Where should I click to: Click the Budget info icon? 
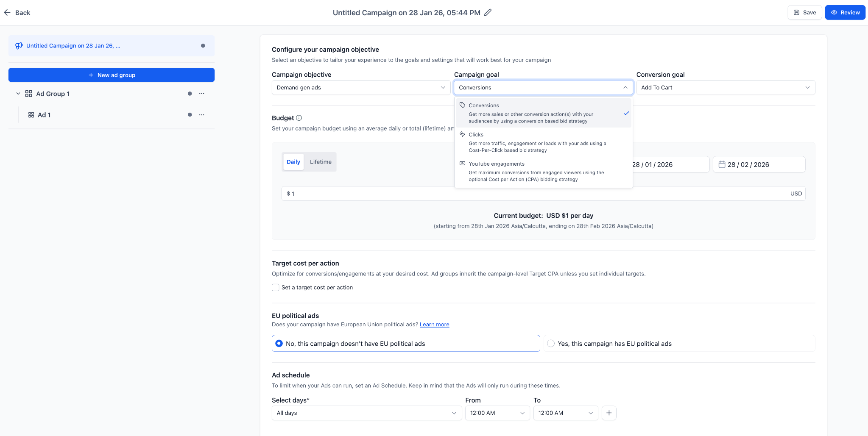[299, 118]
